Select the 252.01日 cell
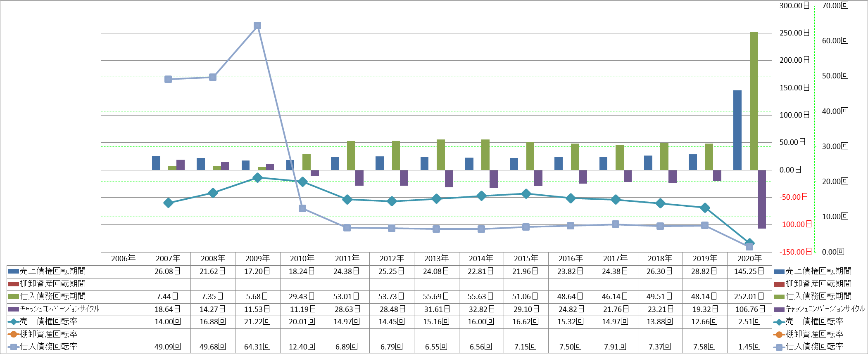This screenshot has height=354, width=868. tap(749, 297)
